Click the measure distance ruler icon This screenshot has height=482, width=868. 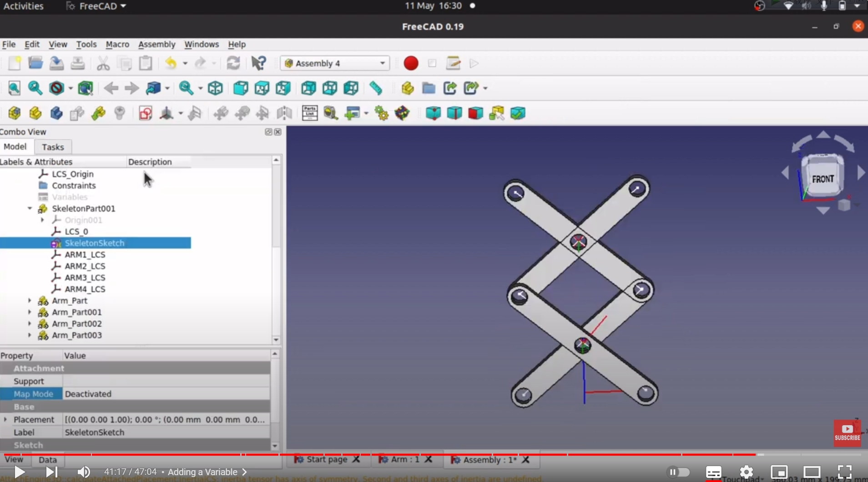(x=376, y=88)
